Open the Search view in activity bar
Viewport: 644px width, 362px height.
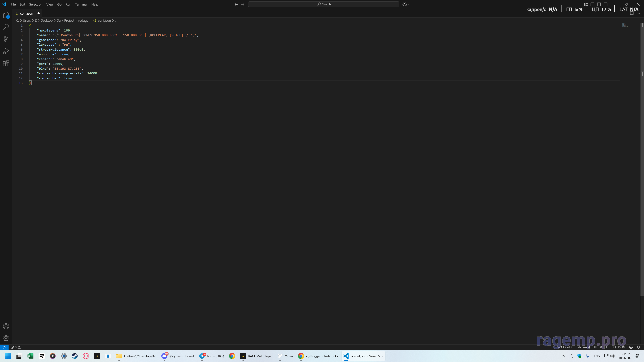tap(6, 27)
